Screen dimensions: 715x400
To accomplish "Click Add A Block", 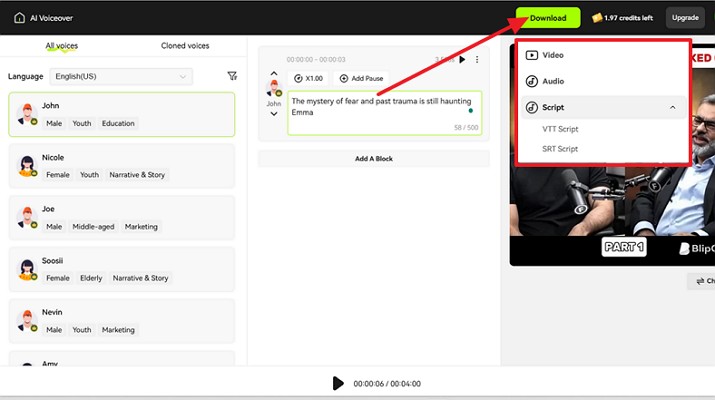I will [x=374, y=159].
